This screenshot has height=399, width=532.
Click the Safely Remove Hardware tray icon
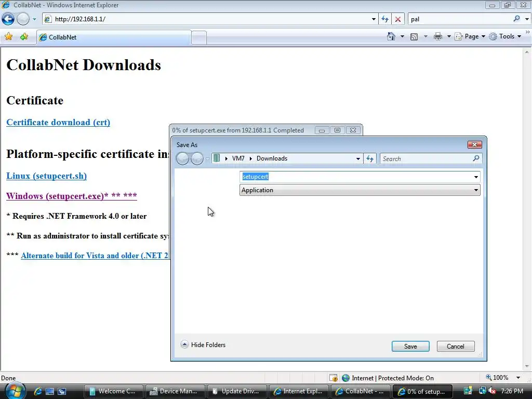pos(468,391)
